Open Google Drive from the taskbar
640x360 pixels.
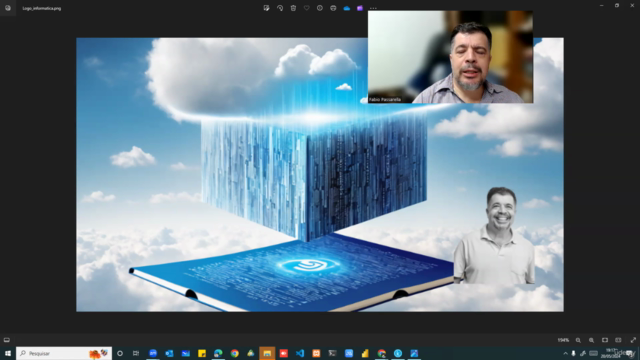pyautogui.click(x=251, y=353)
